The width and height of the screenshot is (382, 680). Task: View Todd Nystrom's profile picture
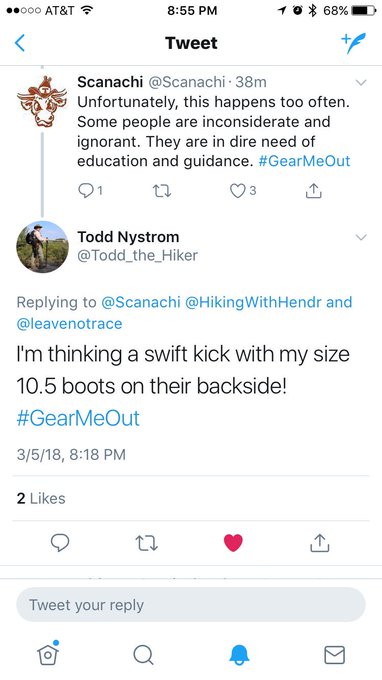click(42, 247)
